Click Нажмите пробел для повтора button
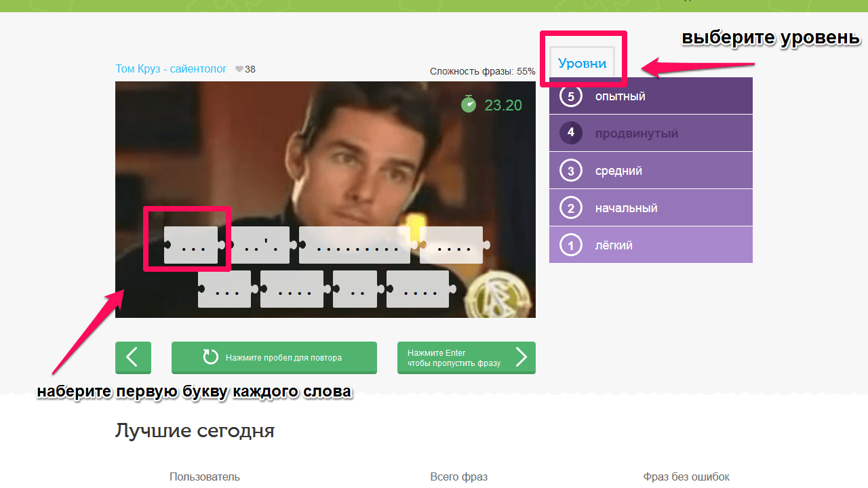Image resolution: width=868 pixels, height=488 pixels. point(274,357)
